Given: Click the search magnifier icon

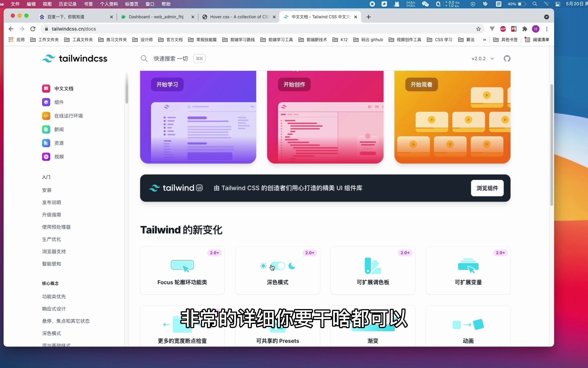Looking at the screenshot, I should [x=144, y=59].
